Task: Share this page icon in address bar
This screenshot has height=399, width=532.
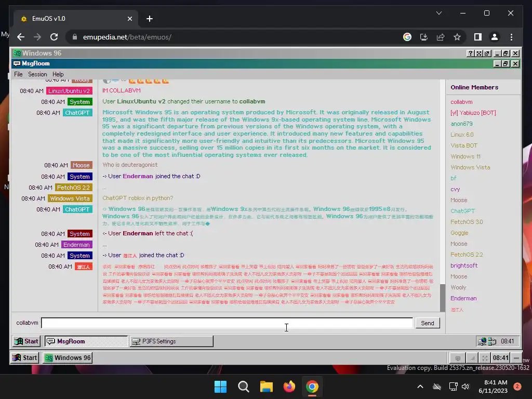Action: [441, 37]
